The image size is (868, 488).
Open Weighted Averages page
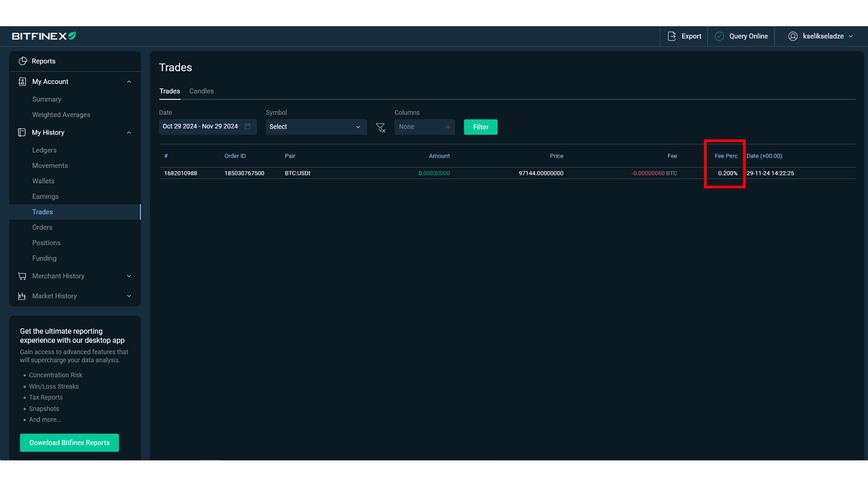tap(61, 115)
